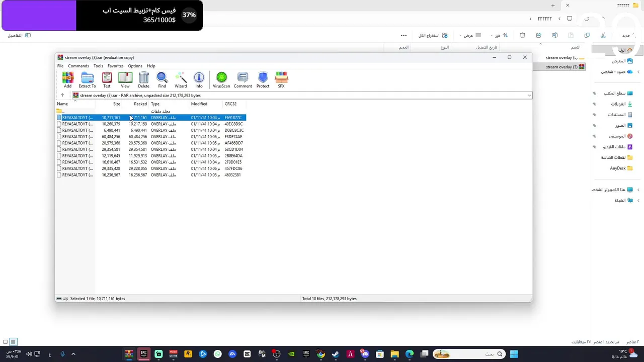Open the Explorer sort (فرز) dropdown

[500, 35]
